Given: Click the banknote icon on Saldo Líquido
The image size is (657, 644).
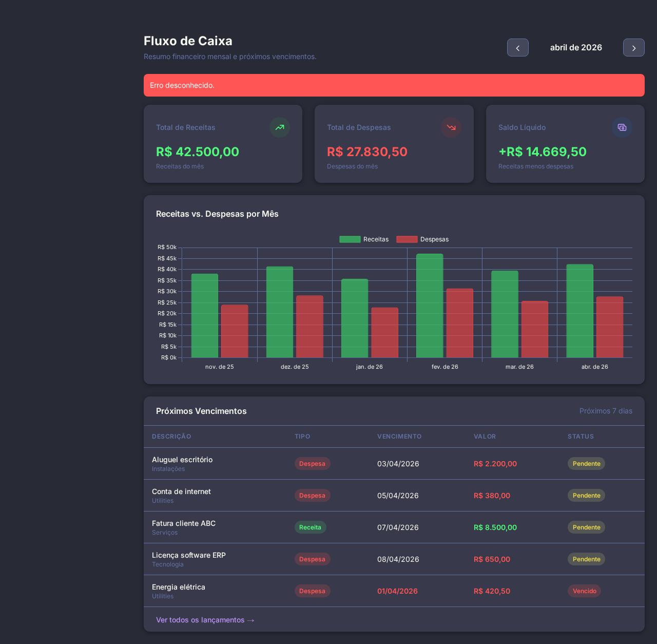Looking at the screenshot, I should (622, 127).
